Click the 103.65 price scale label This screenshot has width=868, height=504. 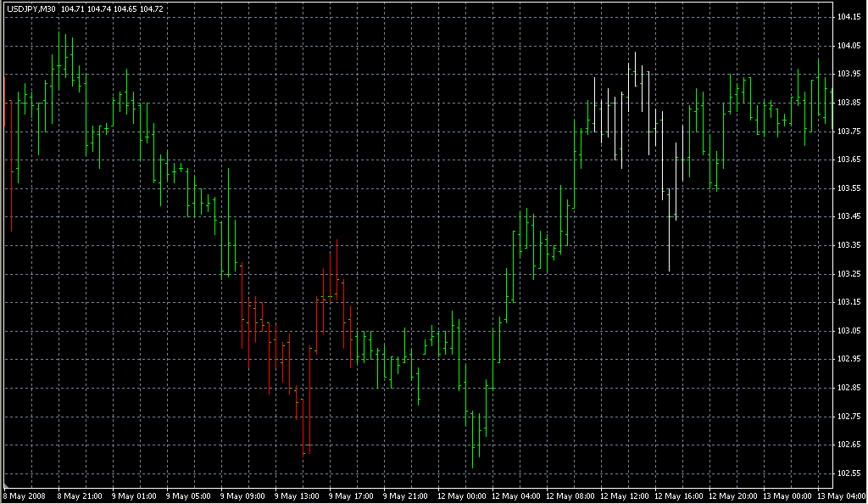point(849,160)
